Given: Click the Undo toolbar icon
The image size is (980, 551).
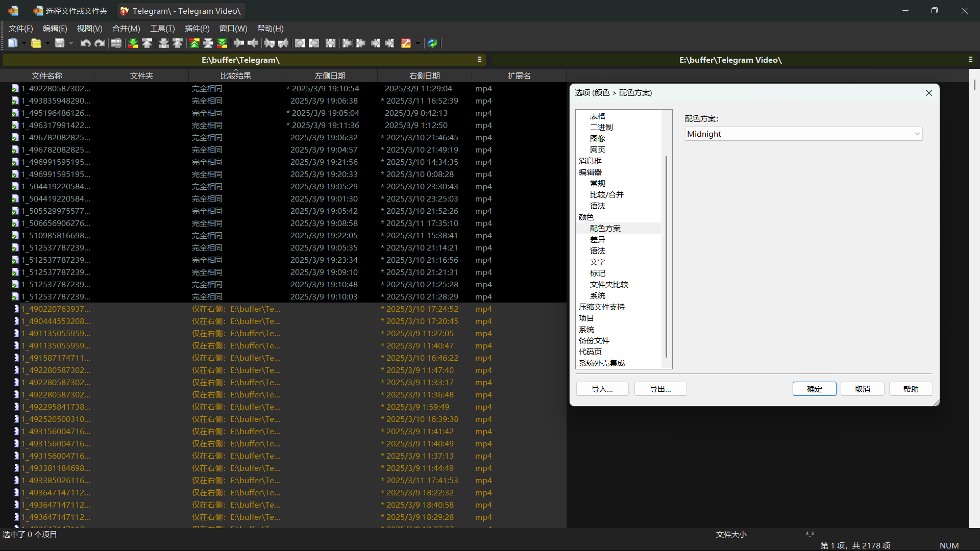Looking at the screenshot, I should point(85,43).
